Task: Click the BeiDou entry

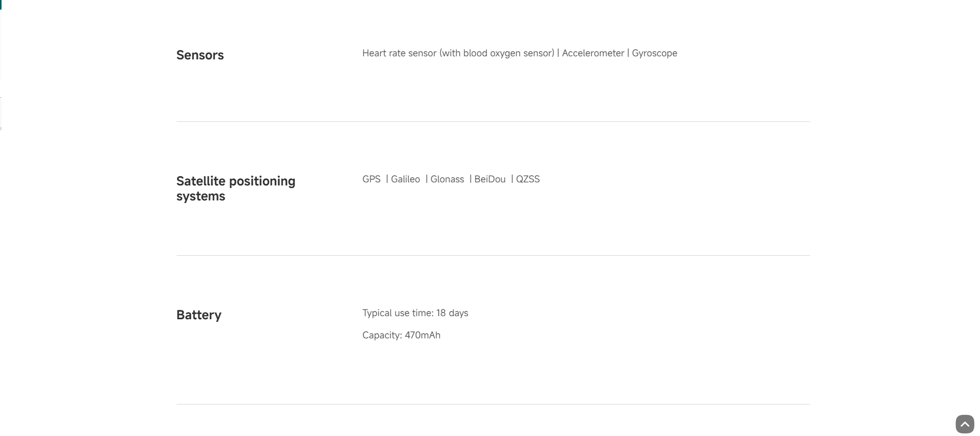Action: pos(490,179)
